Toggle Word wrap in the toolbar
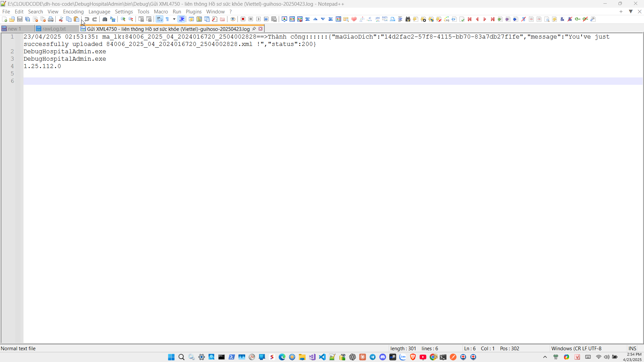The width and height of the screenshot is (644, 362). click(x=160, y=19)
